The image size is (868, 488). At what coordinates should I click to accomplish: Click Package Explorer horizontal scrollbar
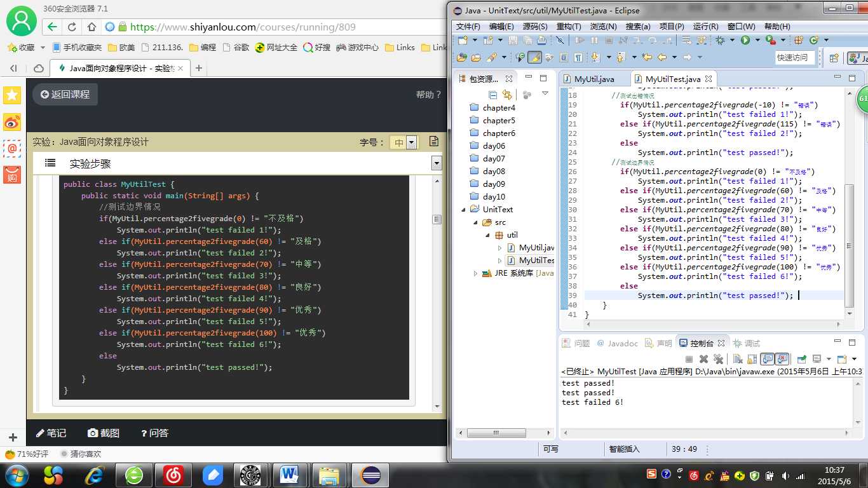pos(498,433)
